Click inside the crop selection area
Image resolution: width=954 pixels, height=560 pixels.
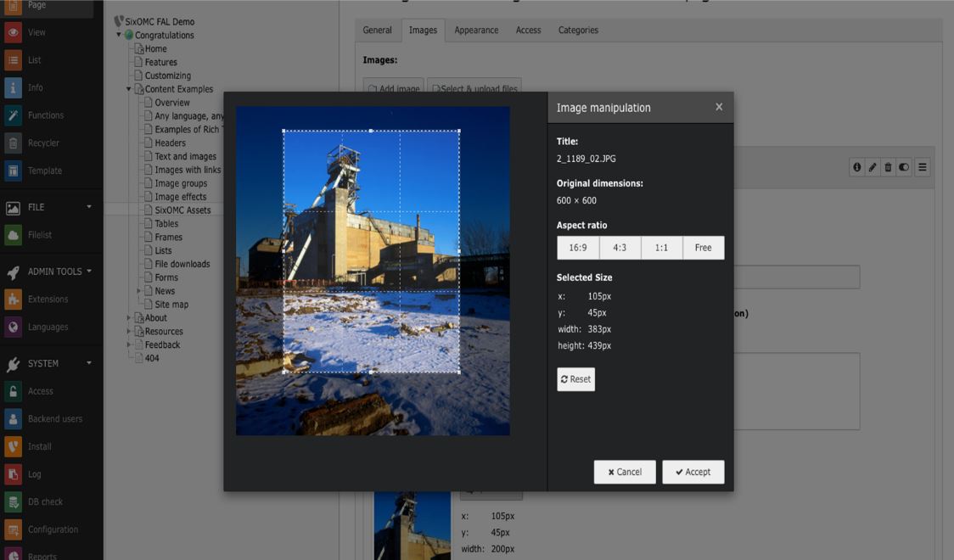(371, 251)
